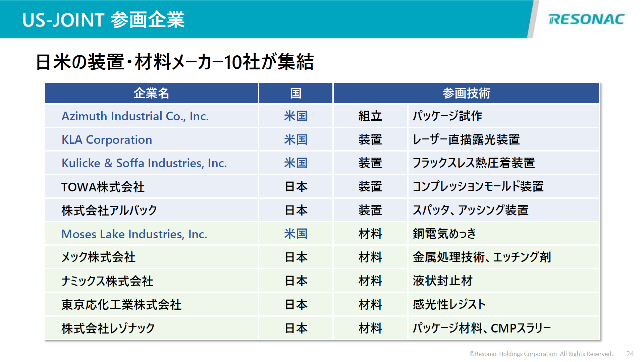Click '材料' in the レゾナック row
The width and height of the screenshot is (644, 362).
tap(370, 328)
